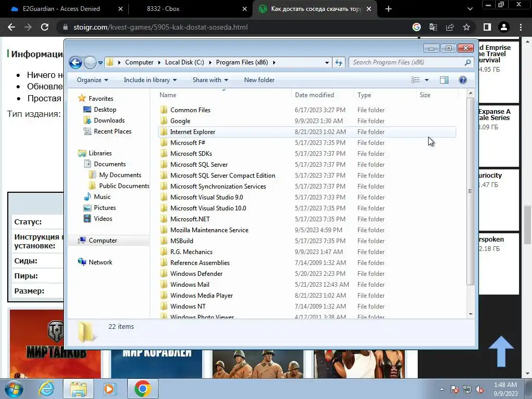Refresh the Program Files (x86) folder view
Image resolution: width=532 pixels, height=399 pixels.
pyautogui.click(x=339, y=62)
